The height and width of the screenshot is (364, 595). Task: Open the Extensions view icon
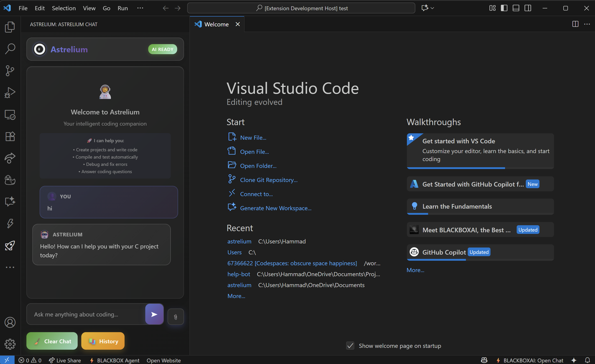tap(10, 136)
